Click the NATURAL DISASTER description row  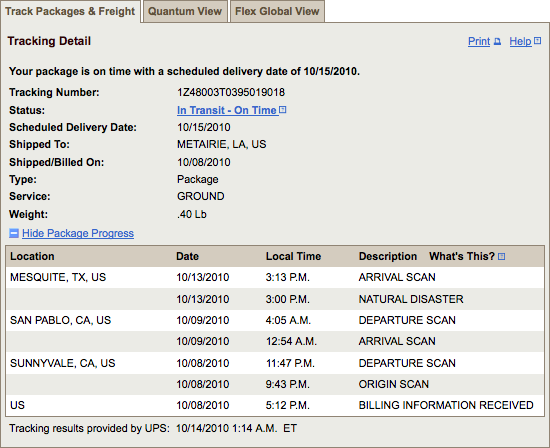click(275, 299)
